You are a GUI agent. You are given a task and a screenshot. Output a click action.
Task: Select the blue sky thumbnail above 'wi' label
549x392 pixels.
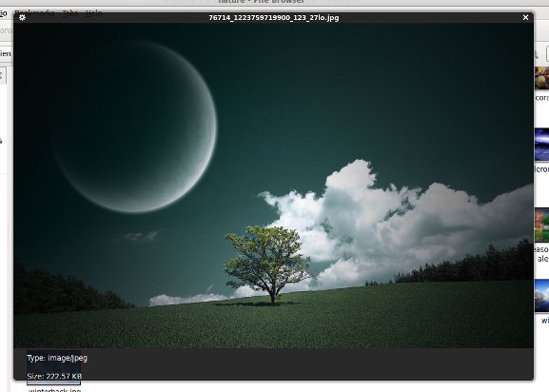click(x=541, y=296)
